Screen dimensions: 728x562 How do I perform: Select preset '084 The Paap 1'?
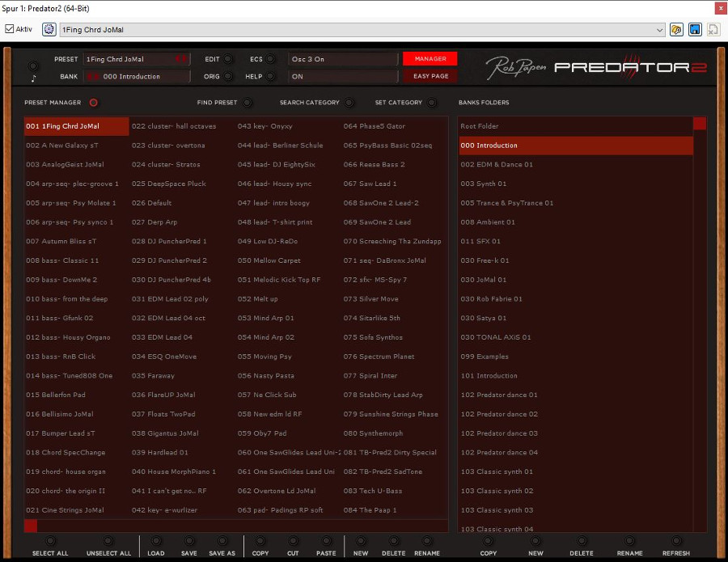(x=370, y=510)
